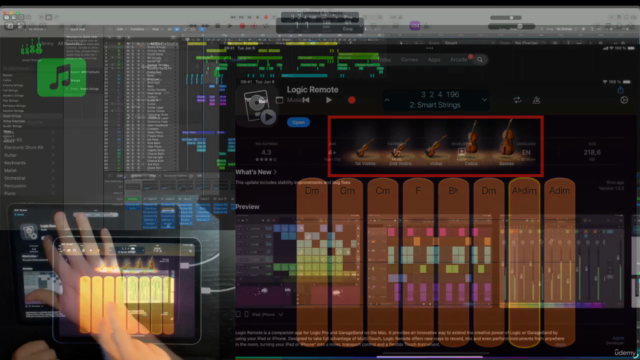Switch to the Arcade tab
The height and width of the screenshot is (360, 640).
tap(458, 60)
